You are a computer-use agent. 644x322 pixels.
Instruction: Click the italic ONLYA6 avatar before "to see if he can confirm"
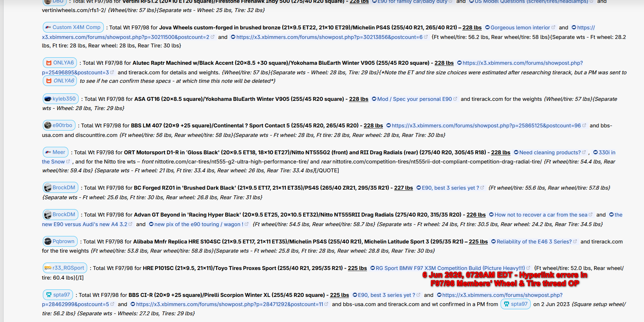49,81
